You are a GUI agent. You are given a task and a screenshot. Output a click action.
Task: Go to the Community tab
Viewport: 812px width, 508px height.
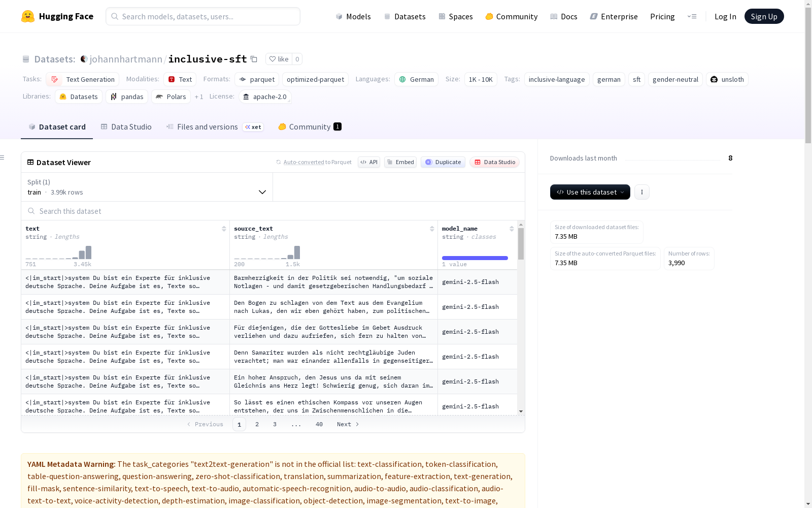(310, 127)
